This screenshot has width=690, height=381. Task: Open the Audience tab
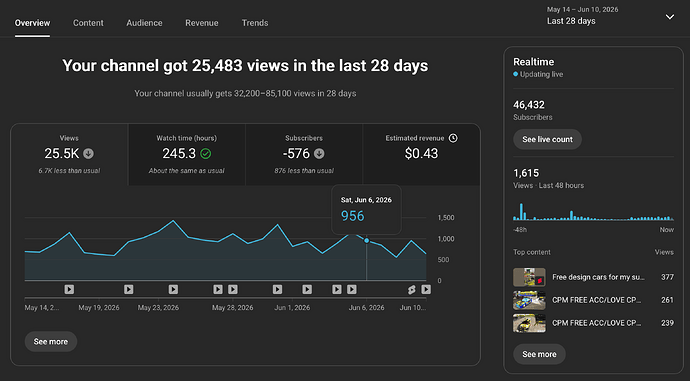click(x=144, y=23)
